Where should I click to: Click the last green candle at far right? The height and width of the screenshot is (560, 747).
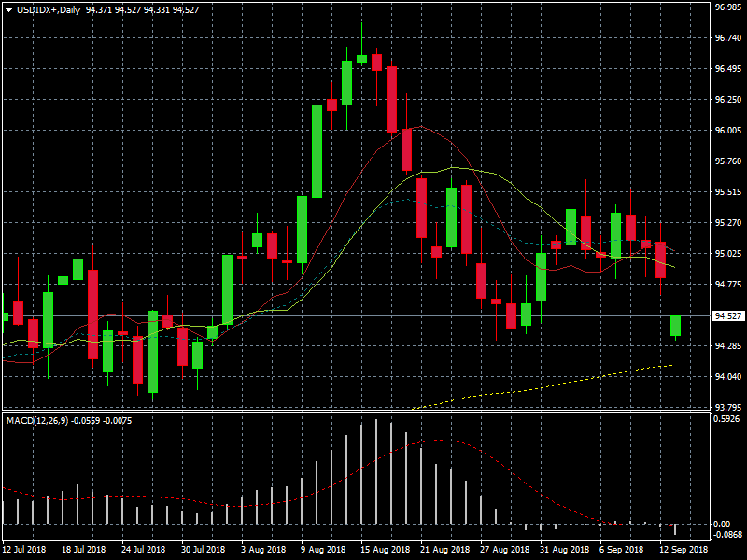pyautogui.click(x=675, y=326)
